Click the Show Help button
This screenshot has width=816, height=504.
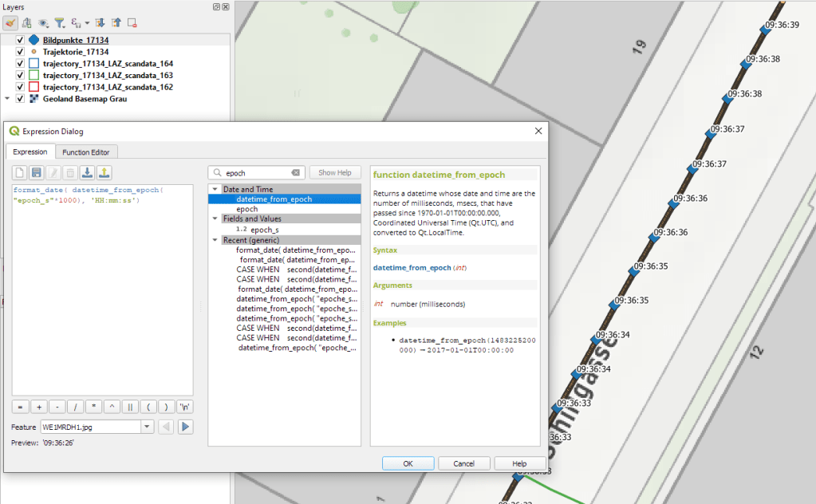[335, 172]
